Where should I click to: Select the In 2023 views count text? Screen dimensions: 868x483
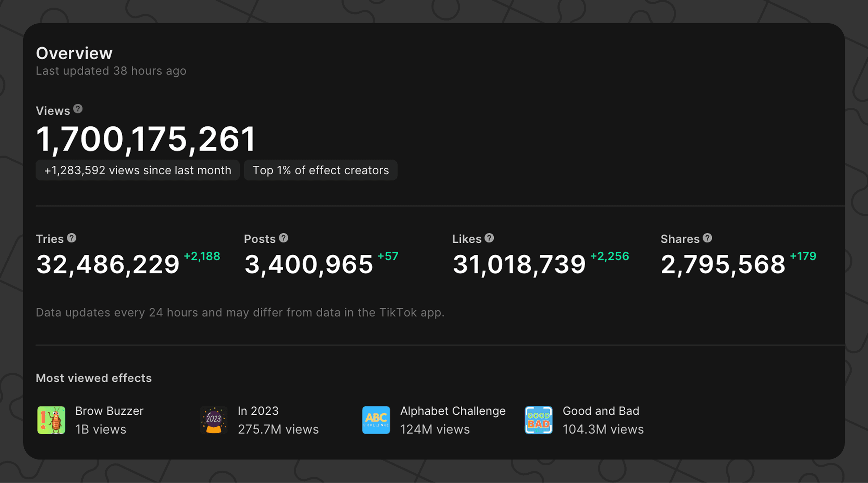(x=278, y=429)
